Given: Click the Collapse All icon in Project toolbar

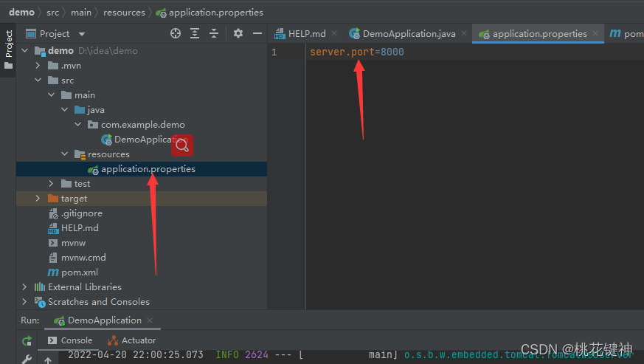Looking at the screenshot, I should pos(214,33).
